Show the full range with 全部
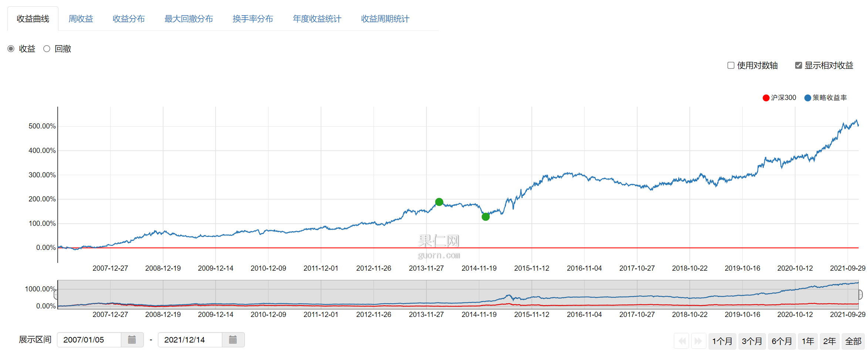 (853, 341)
